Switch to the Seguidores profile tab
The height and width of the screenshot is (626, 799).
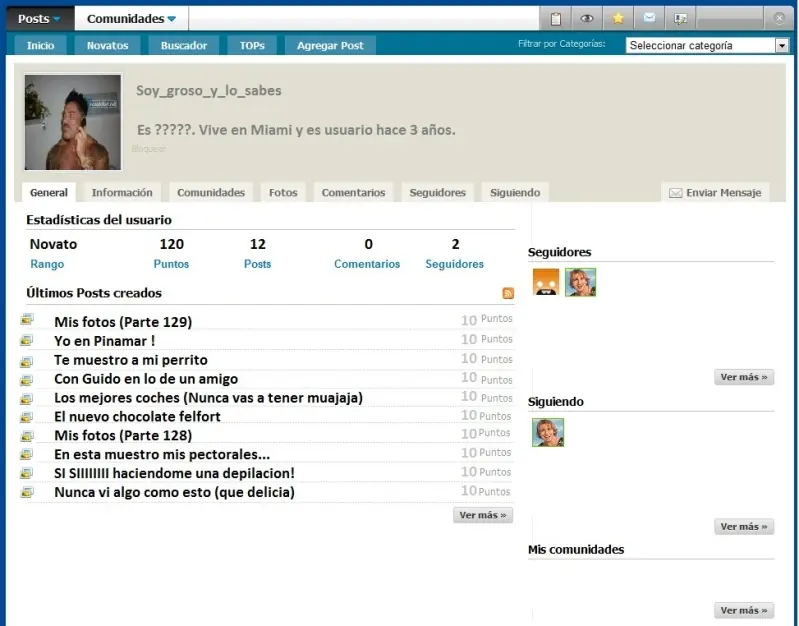438,193
